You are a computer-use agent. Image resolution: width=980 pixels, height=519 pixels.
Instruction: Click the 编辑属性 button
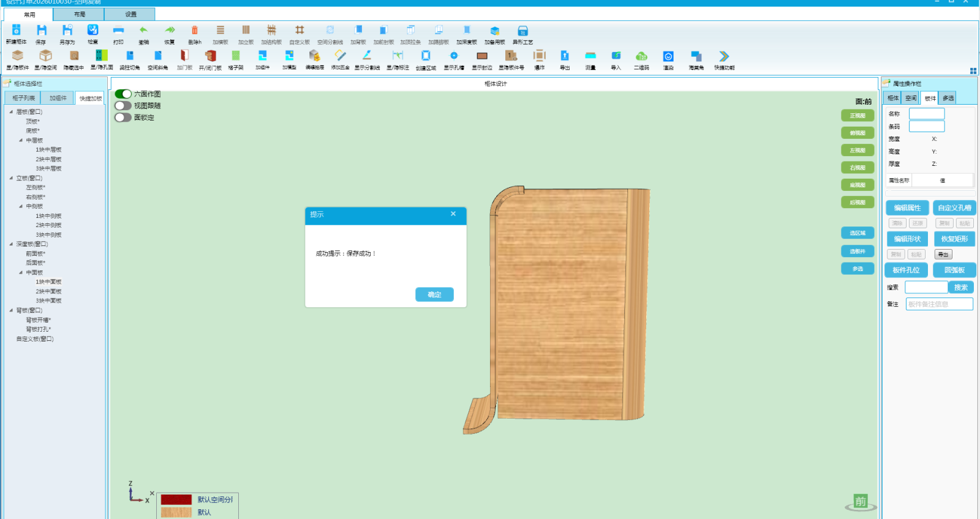[907, 208]
